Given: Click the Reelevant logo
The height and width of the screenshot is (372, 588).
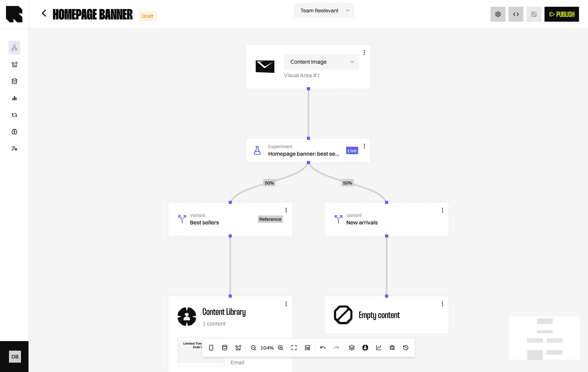Looking at the screenshot, I should [x=14, y=14].
